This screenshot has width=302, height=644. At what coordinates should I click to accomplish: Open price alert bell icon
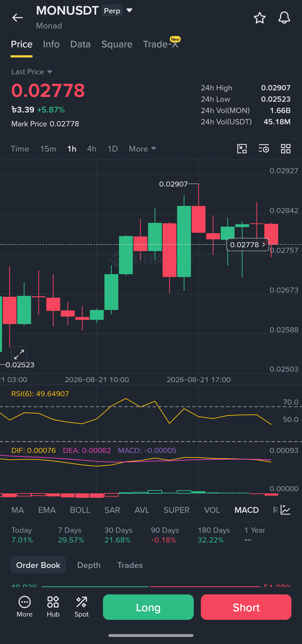coord(284,18)
